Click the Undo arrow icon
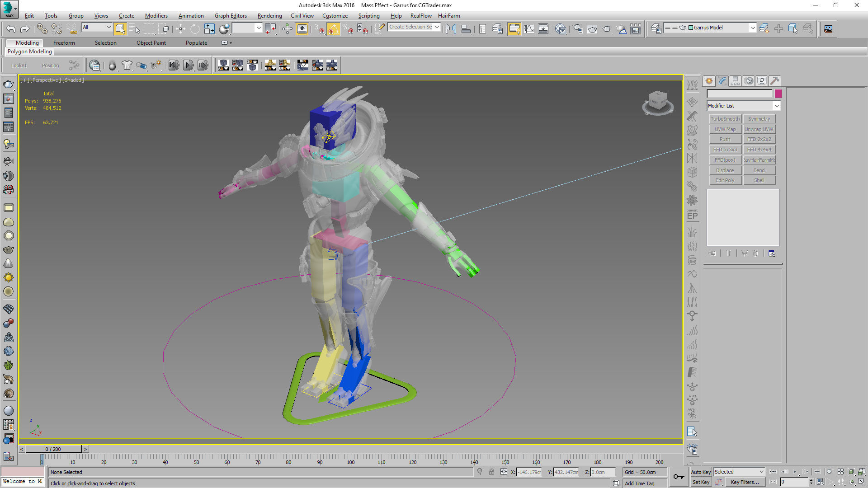The width and height of the screenshot is (868, 488). click(x=11, y=29)
